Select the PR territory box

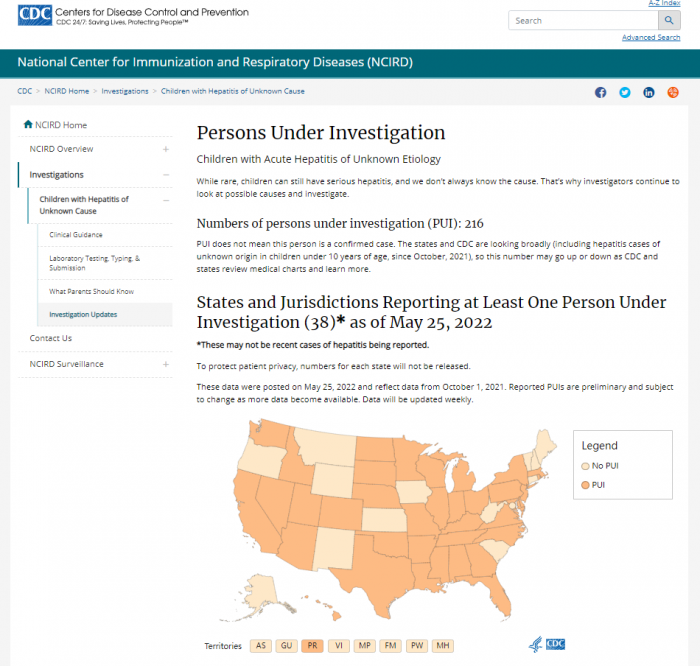[312, 646]
